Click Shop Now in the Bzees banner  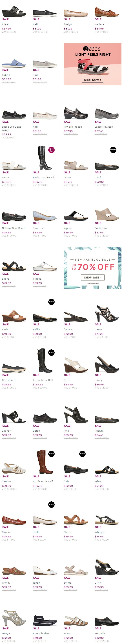[x=92, y=80]
